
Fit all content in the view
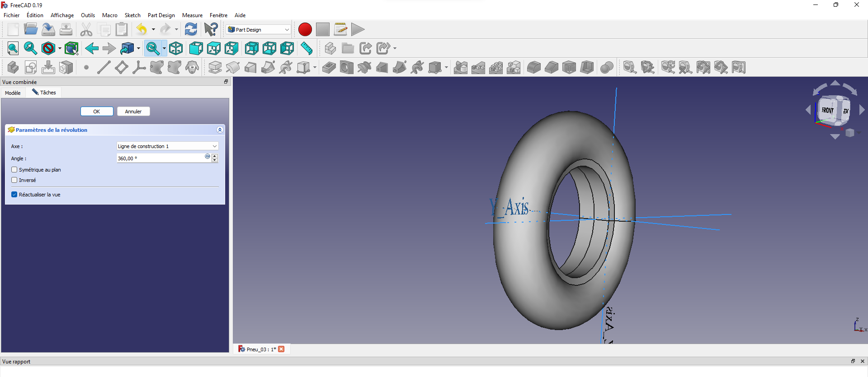(x=13, y=48)
